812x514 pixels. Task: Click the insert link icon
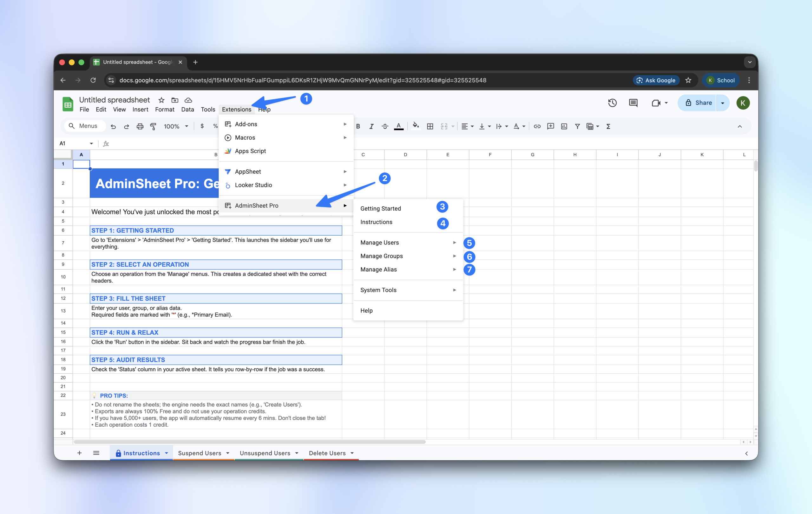tap(537, 126)
